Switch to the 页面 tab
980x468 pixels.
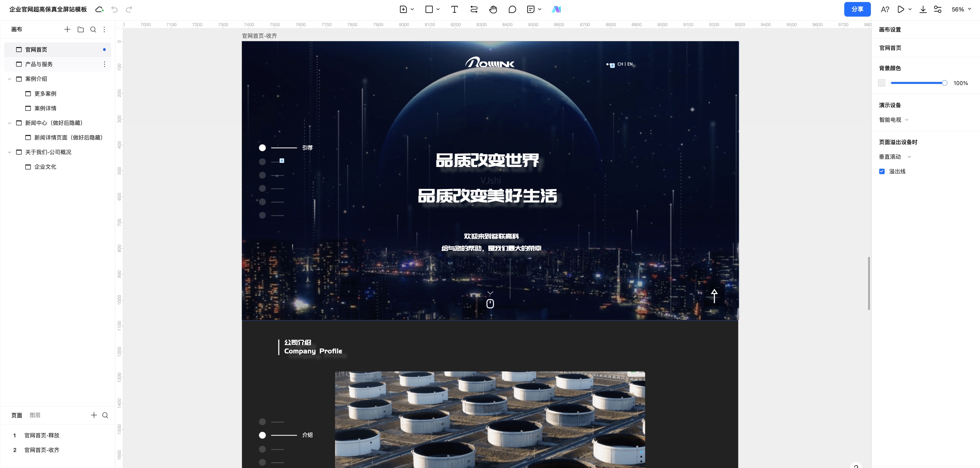point(17,415)
